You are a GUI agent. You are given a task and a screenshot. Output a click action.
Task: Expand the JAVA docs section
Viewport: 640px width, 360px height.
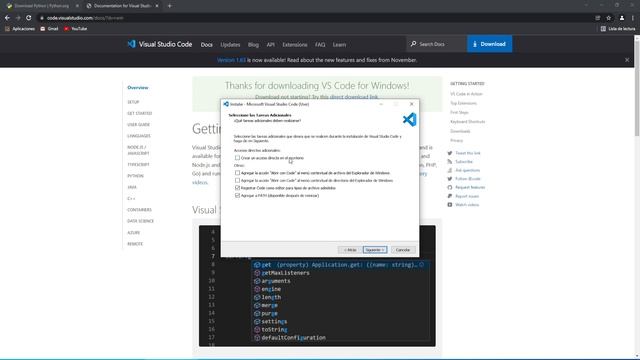[x=131, y=187]
